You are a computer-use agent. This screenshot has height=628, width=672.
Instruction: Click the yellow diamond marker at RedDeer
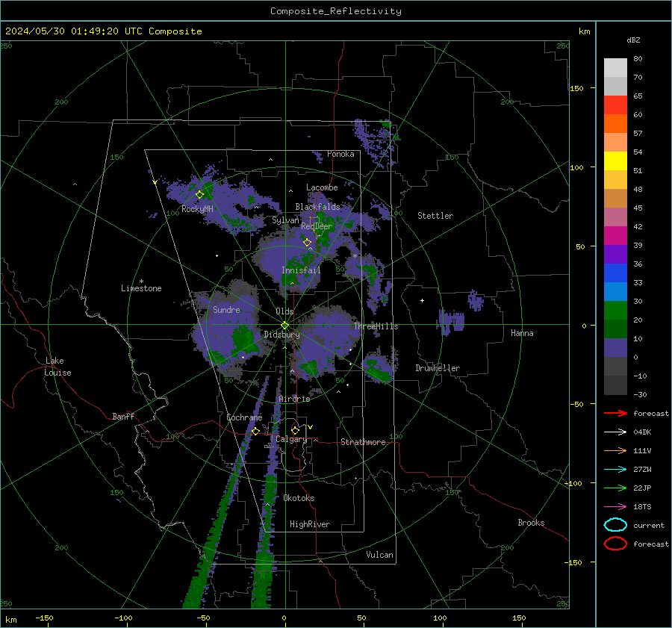pyautogui.click(x=307, y=243)
